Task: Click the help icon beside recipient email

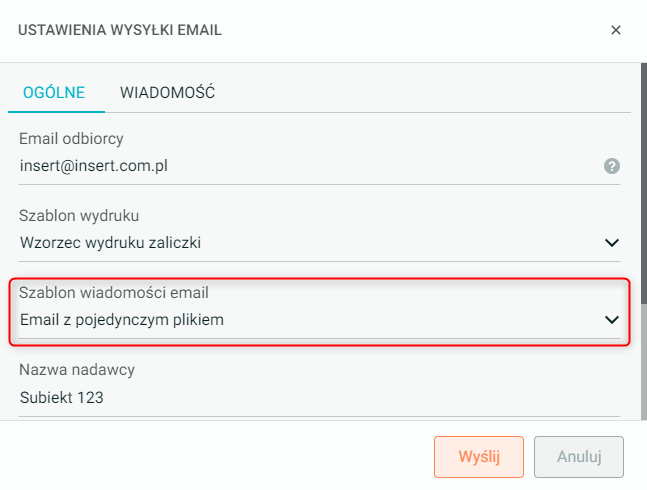Action: [x=612, y=166]
